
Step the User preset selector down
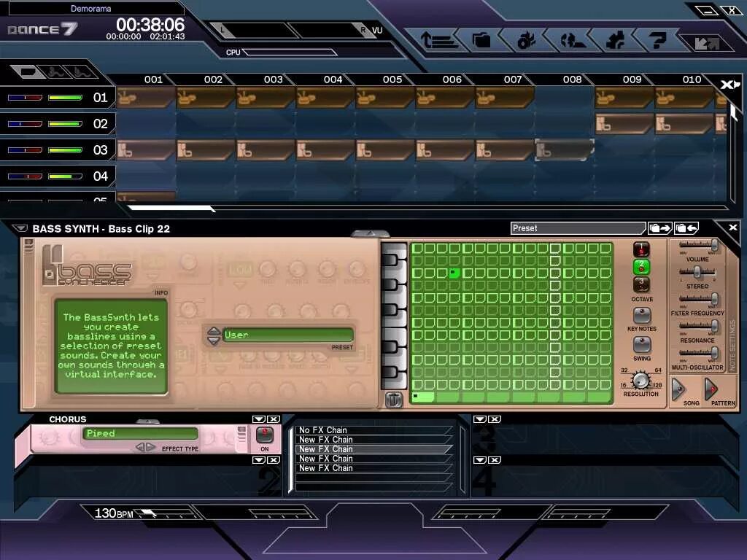click(x=214, y=340)
